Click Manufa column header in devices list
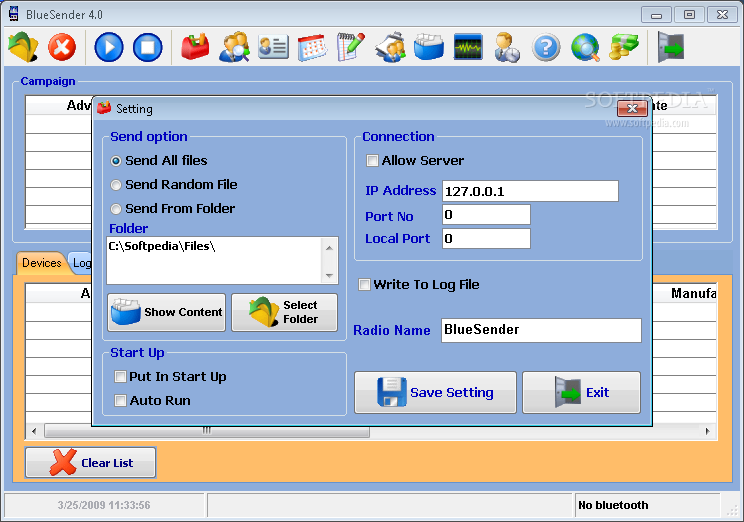 [x=685, y=293]
